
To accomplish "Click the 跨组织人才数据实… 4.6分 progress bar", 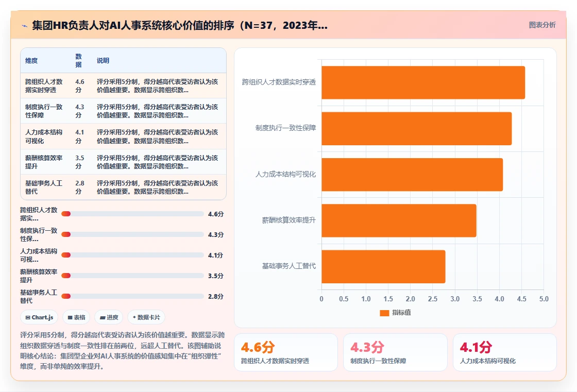I will (x=132, y=214).
